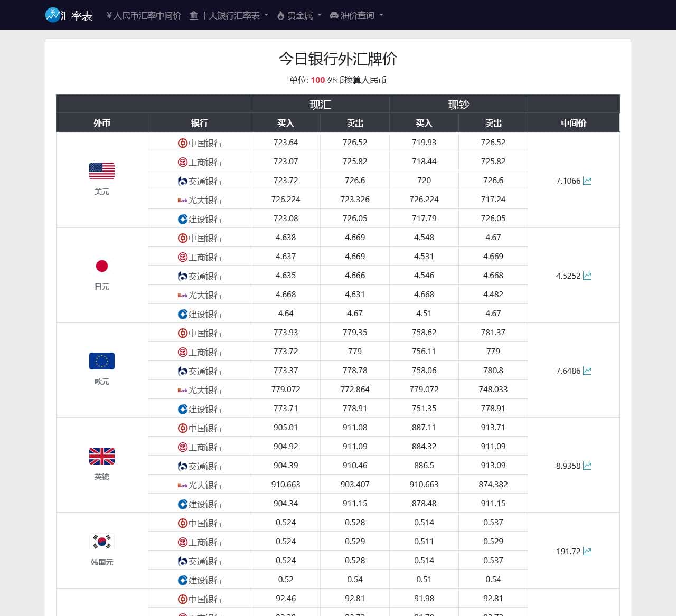676x616 pixels.
Task: Open 建设银行 in the 美元 group
Action: click(x=200, y=219)
